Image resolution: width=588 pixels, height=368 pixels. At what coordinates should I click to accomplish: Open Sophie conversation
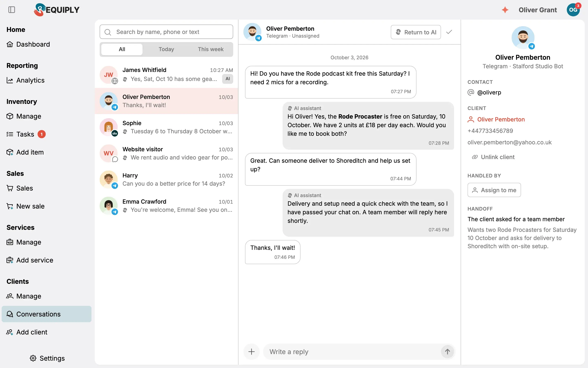pyautogui.click(x=166, y=127)
